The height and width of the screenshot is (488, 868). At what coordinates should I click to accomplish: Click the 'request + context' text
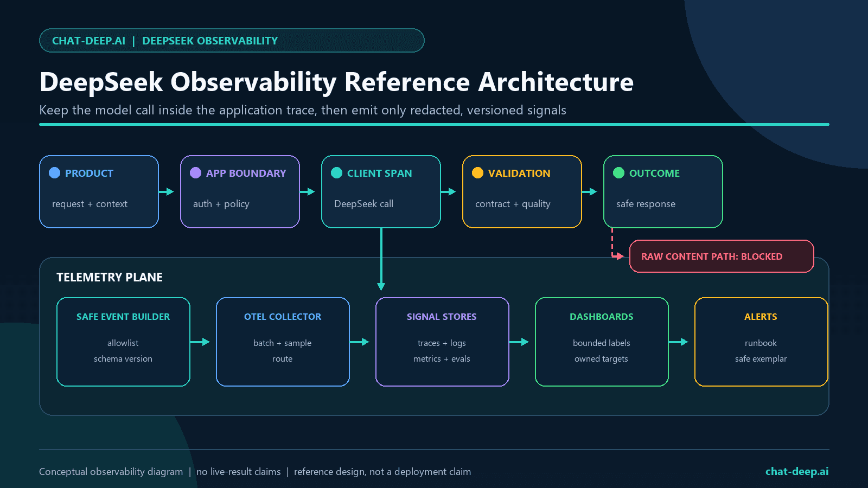click(90, 204)
